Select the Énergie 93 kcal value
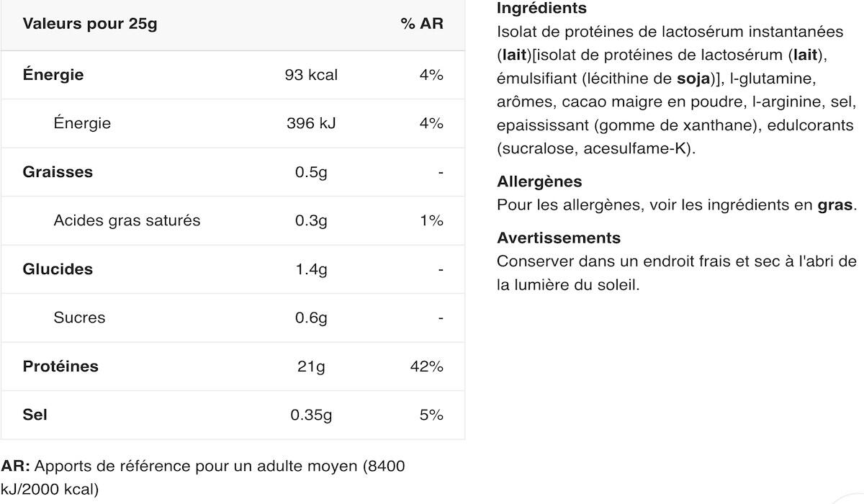 [311, 75]
